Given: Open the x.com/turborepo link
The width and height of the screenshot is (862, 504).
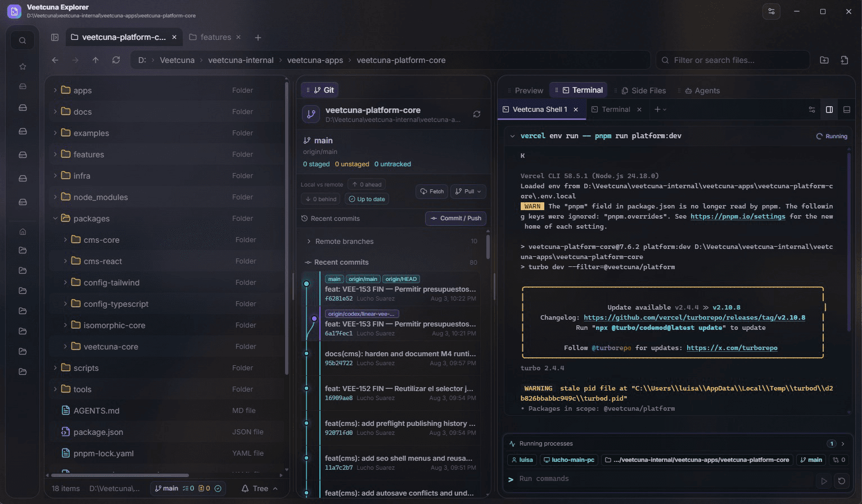Looking at the screenshot, I should tap(732, 348).
